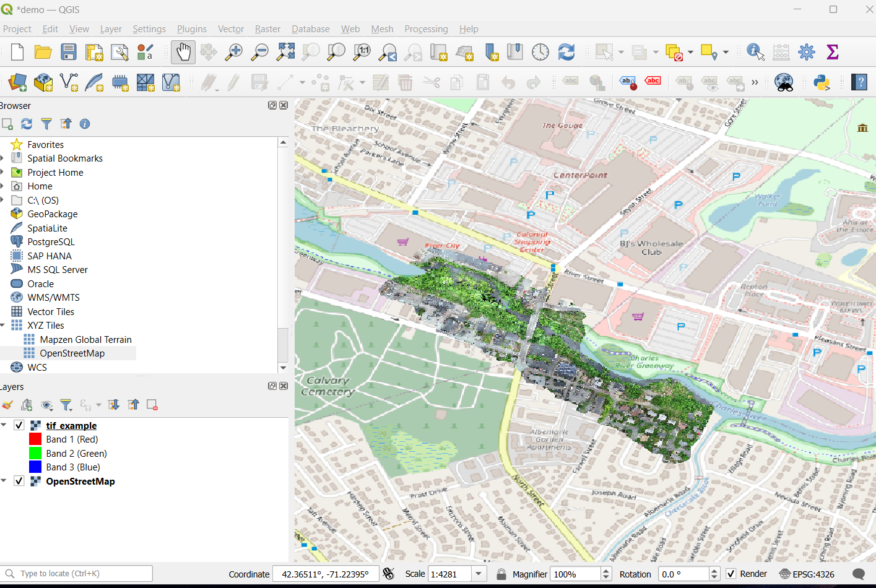Click the Coordinate value field
The width and height of the screenshot is (876, 588).
(326, 574)
